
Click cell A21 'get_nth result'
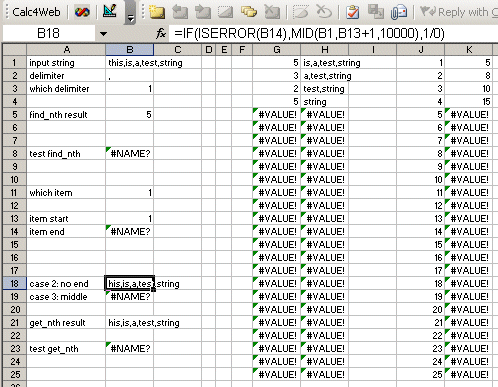[x=66, y=323]
